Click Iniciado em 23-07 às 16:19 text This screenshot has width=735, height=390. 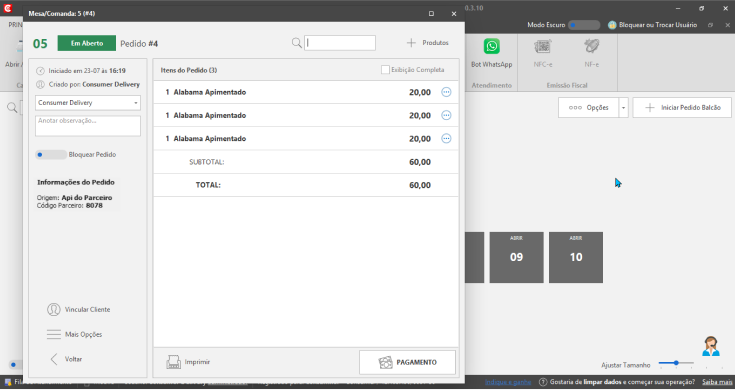point(87,71)
